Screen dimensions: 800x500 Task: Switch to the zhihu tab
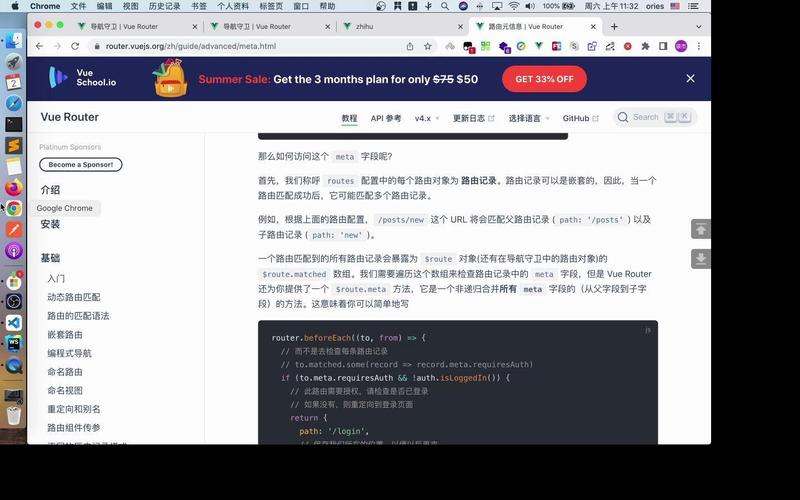364,27
